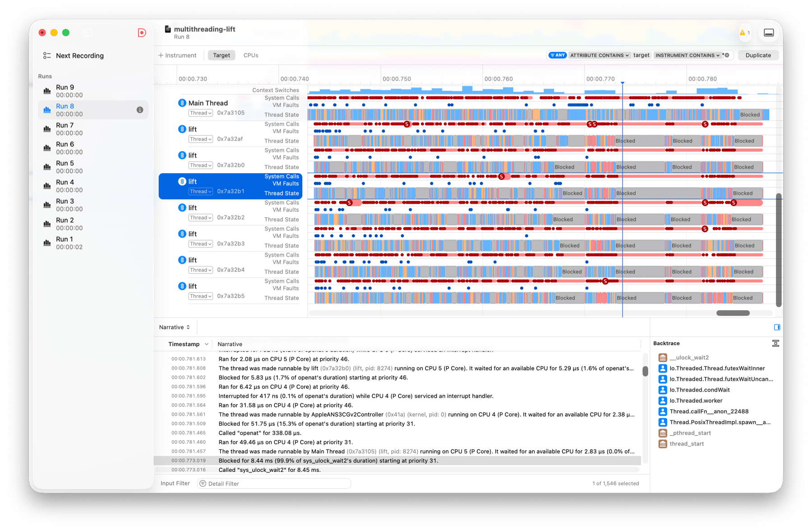Select the Target tab
Viewport: 812px width, 531px height.
pos(221,55)
